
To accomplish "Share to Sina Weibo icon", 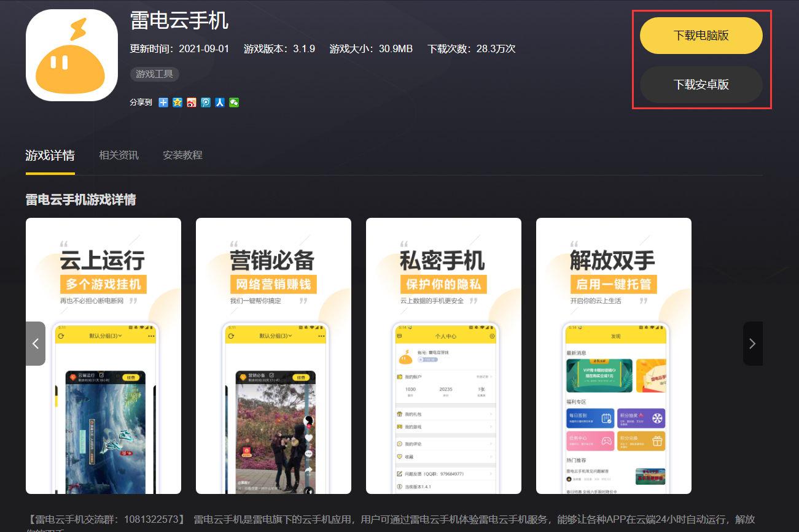I will pyautogui.click(x=192, y=102).
